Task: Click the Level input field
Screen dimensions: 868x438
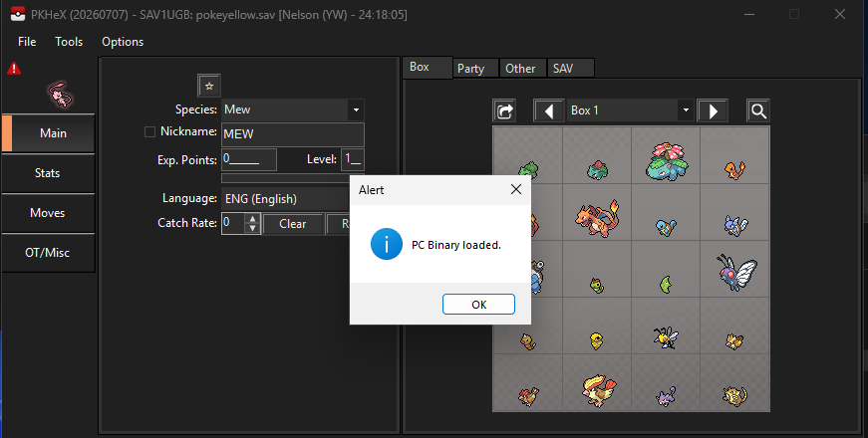Action: pyautogui.click(x=353, y=160)
